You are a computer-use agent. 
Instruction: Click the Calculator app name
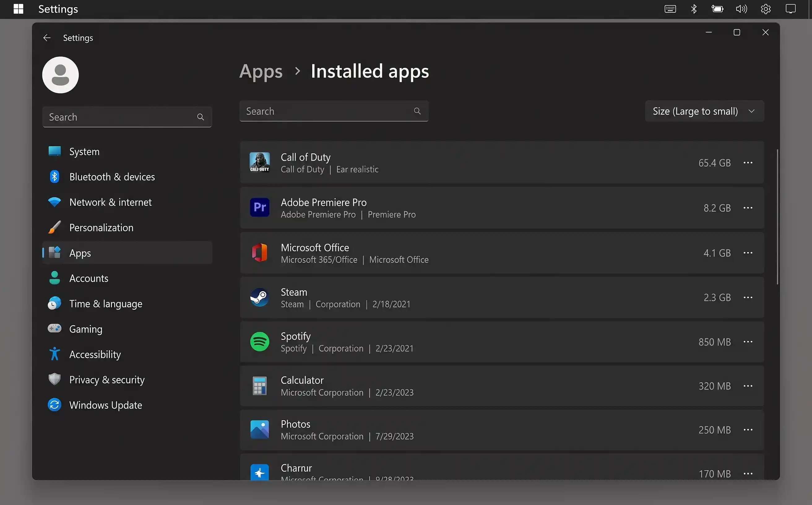pyautogui.click(x=302, y=380)
